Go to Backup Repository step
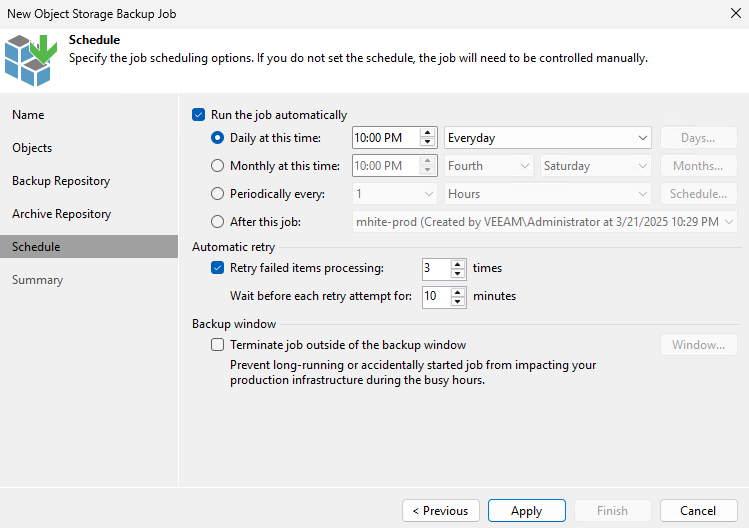Screen dimensions: 749x528 (61, 181)
